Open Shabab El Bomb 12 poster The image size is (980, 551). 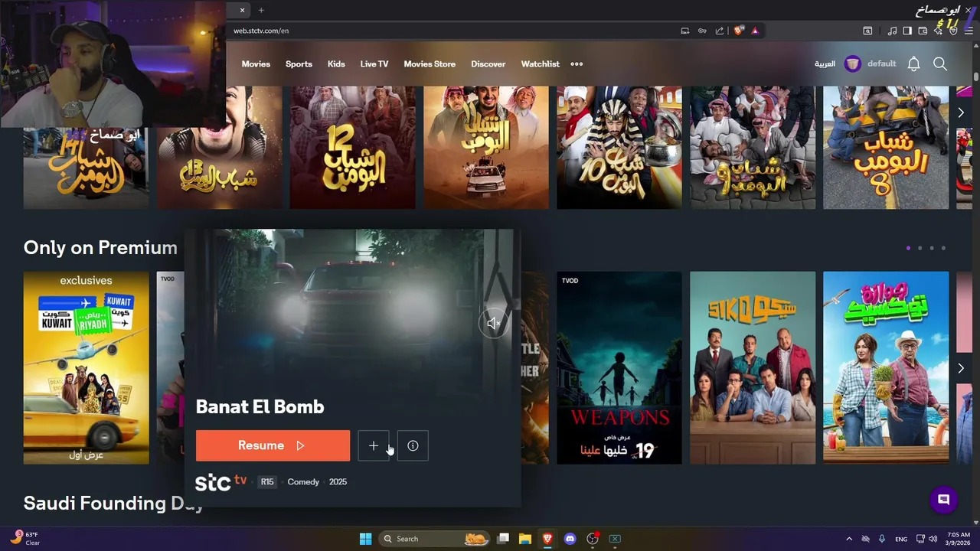[x=353, y=147]
